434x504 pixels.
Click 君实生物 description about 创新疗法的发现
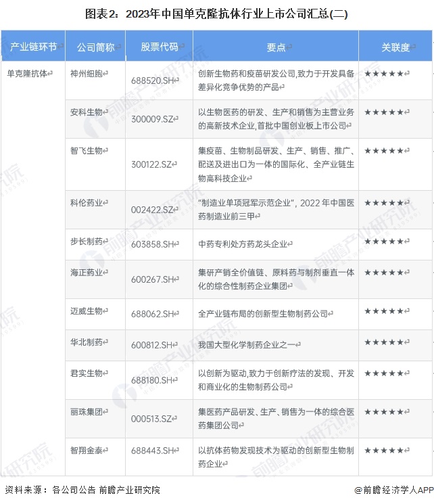[276, 380]
